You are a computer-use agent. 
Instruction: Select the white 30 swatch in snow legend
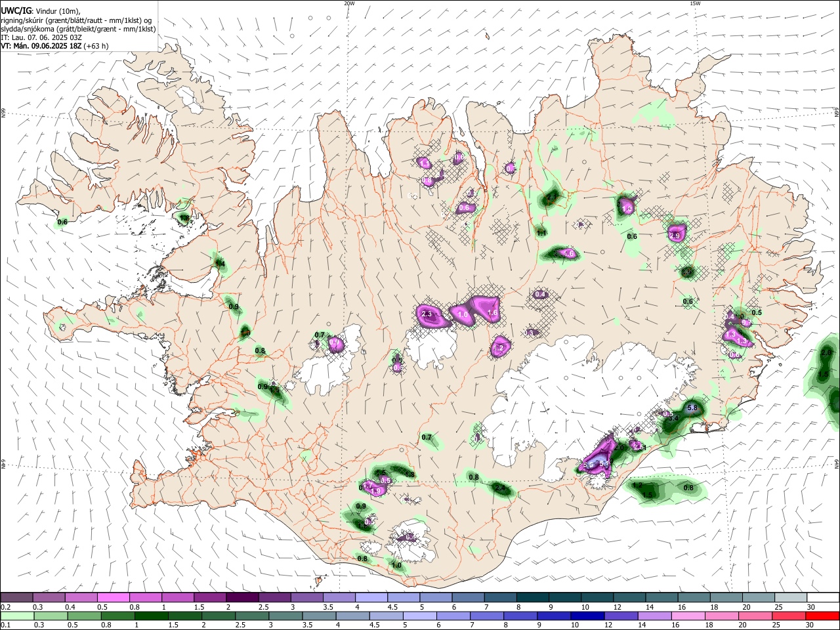(823, 597)
